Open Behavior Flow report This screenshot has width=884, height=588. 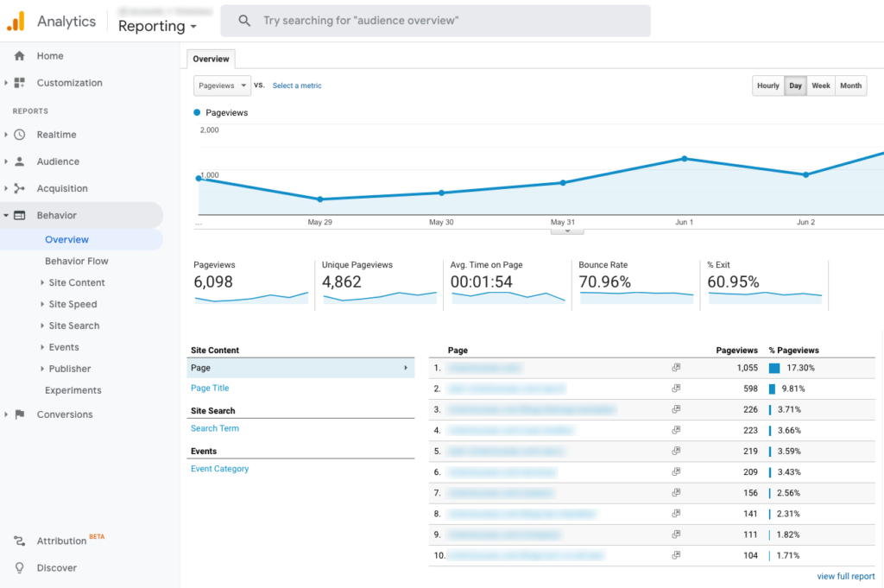pyautogui.click(x=76, y=261)
